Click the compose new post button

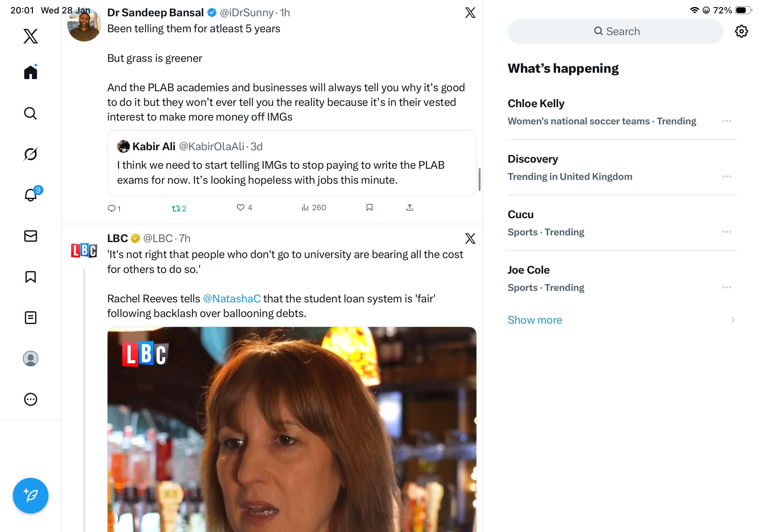click(31, 495)
